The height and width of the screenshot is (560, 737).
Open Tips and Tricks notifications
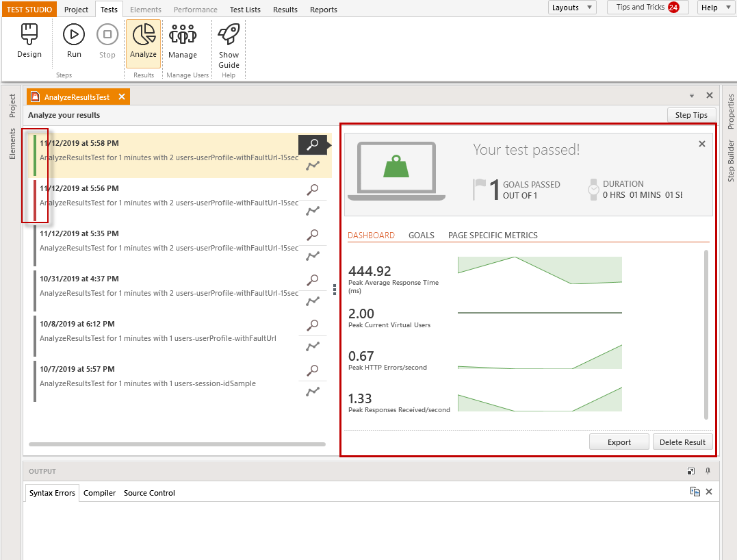(647, 8)
